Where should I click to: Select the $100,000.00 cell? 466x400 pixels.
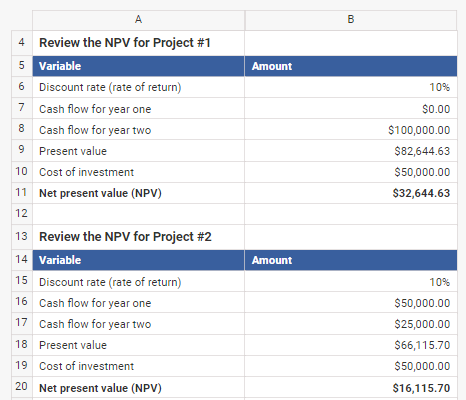351,130
